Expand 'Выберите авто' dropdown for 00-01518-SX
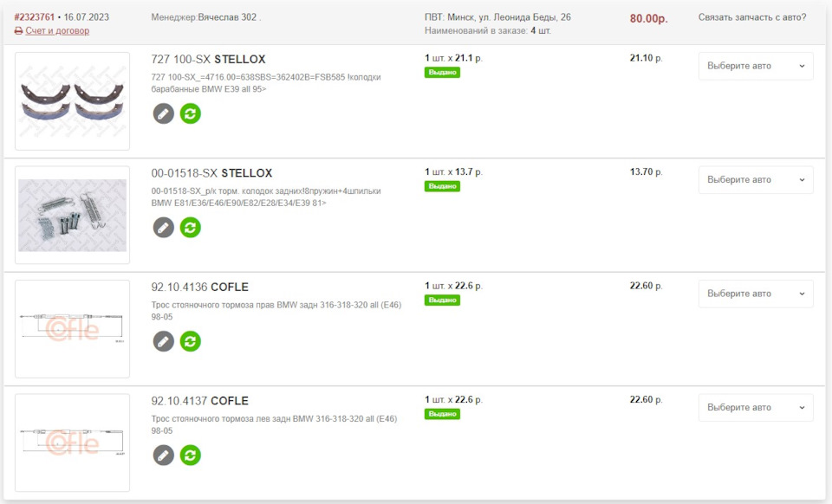Image resolution: width=832 pixels, height=504 pixels. pos(756,180)
